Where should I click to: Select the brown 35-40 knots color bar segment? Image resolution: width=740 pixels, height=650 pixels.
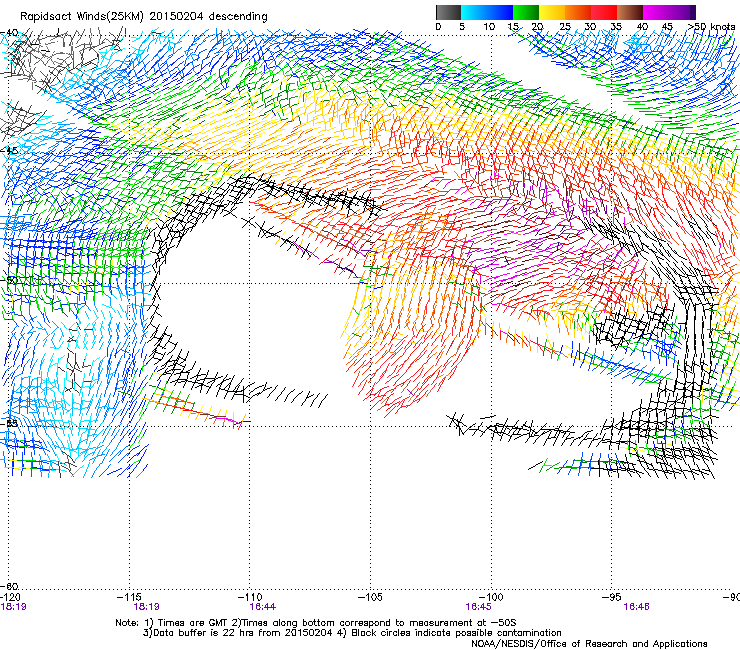pos(630,12)
